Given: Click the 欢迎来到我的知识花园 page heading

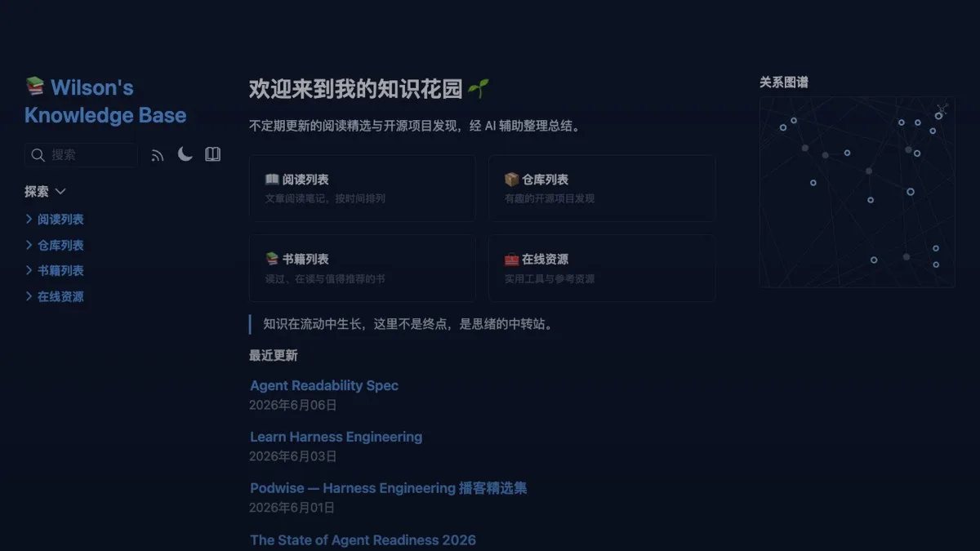Looking at the screenshot, I should [370, 89].
